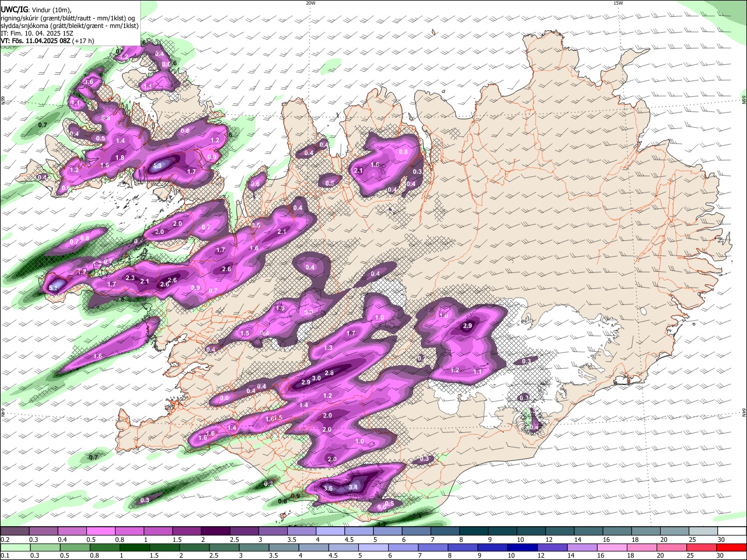Click the '5.1' precipitation value on the map
The image size is (747, 560).
[x=53, y=287]
